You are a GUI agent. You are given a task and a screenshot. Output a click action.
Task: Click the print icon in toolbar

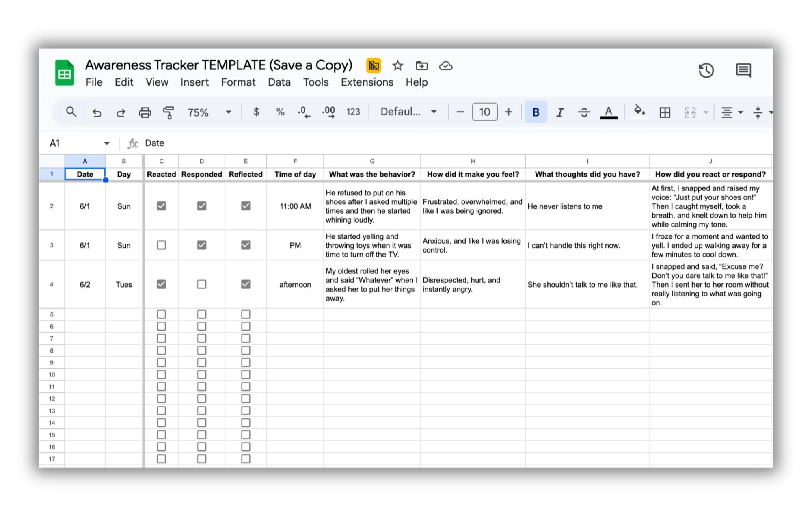tap(145, 112)
